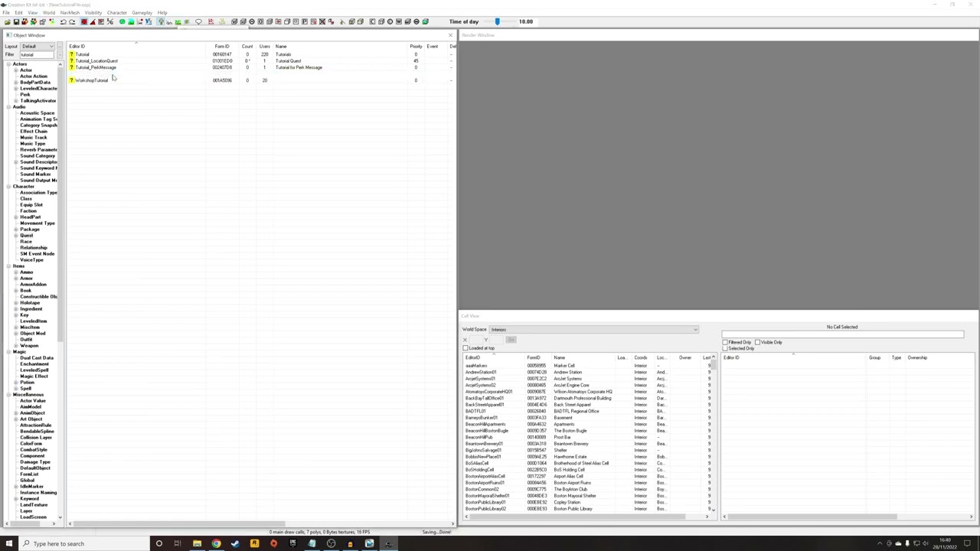
Task: Collapse the Audio tree category
Action: coord(9,107)
